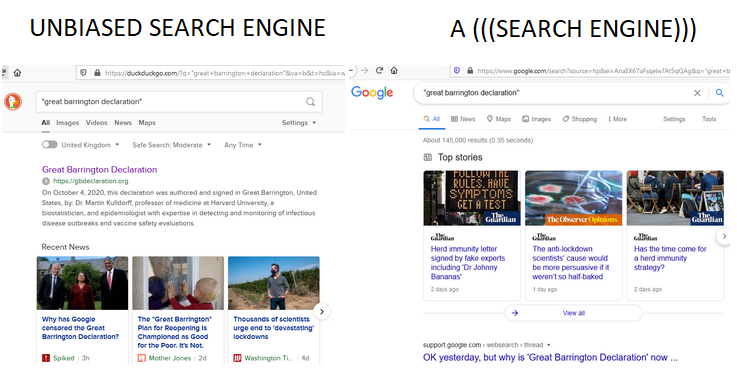
Task: Click the reload icon in the Google browser window
Action: [x=379, y=71]
